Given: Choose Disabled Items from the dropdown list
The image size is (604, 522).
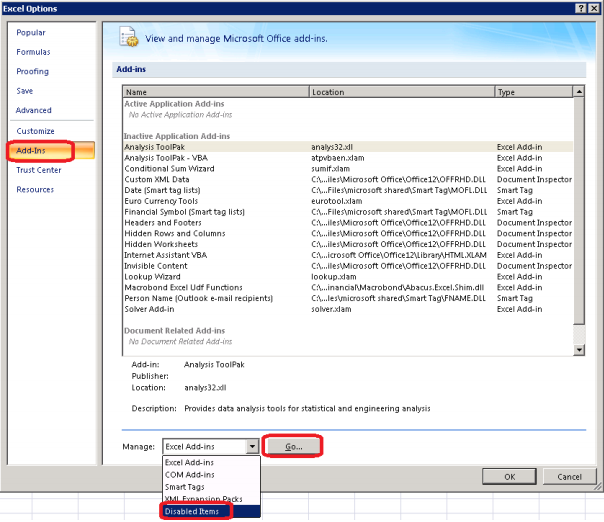Looking at the screenshot, I should (x=211, y=511).
